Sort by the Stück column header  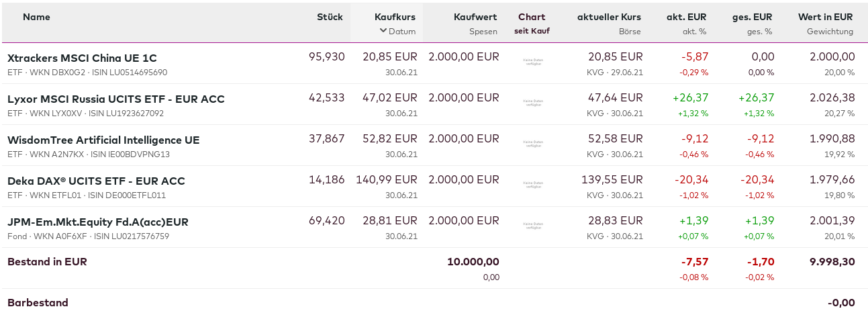tap(330, 17)
